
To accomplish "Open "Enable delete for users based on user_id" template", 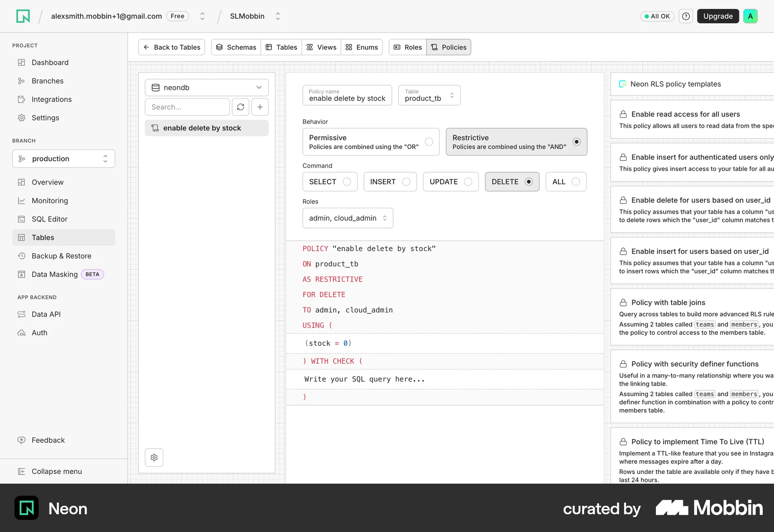I will tap(693, 210).
